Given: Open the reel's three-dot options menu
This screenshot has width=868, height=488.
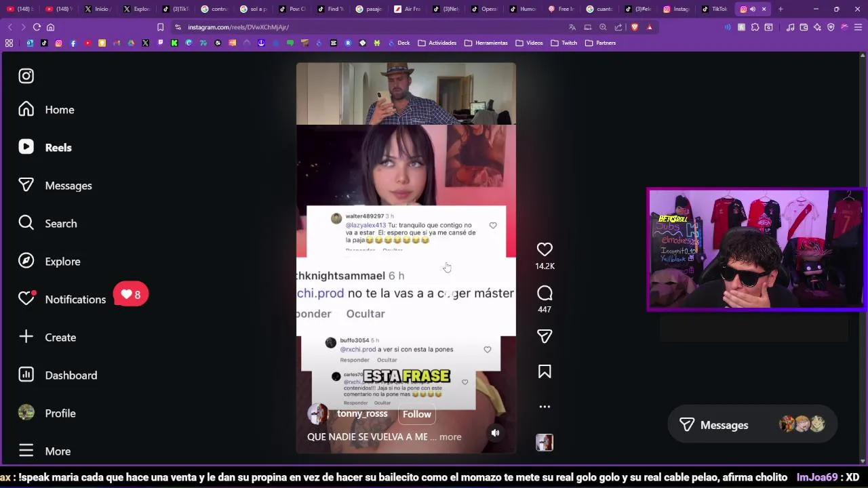Looking at the screenshot, I should [545, 407].
